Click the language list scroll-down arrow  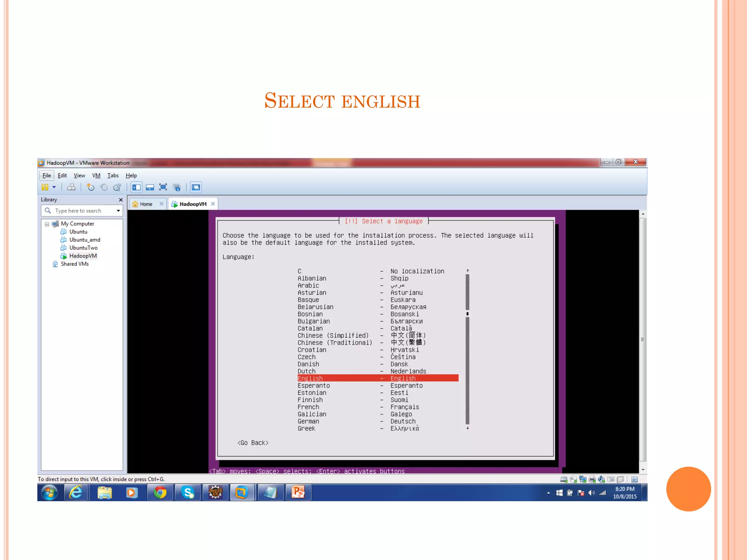(x=468, y=428)
